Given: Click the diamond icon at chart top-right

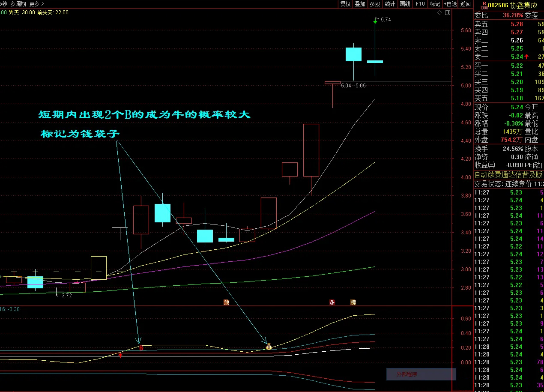Looking at the screenshot, I should [439, 13].
